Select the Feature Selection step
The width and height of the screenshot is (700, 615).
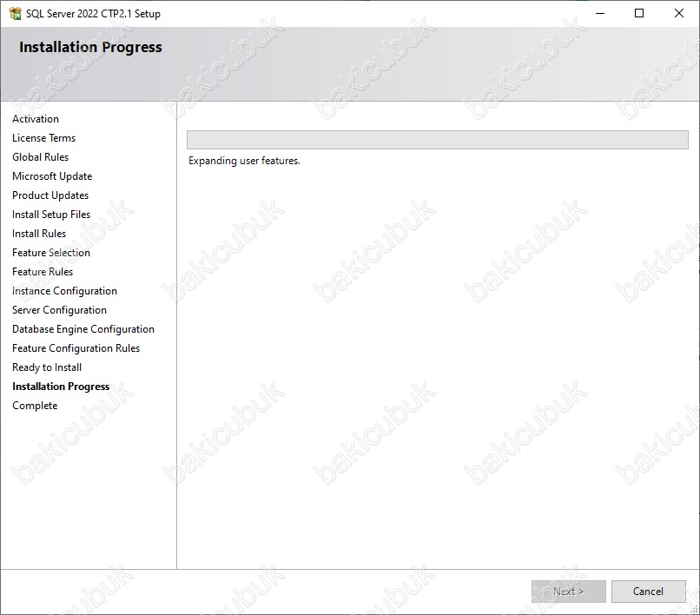pyautogui.click(x=51, y=253)
